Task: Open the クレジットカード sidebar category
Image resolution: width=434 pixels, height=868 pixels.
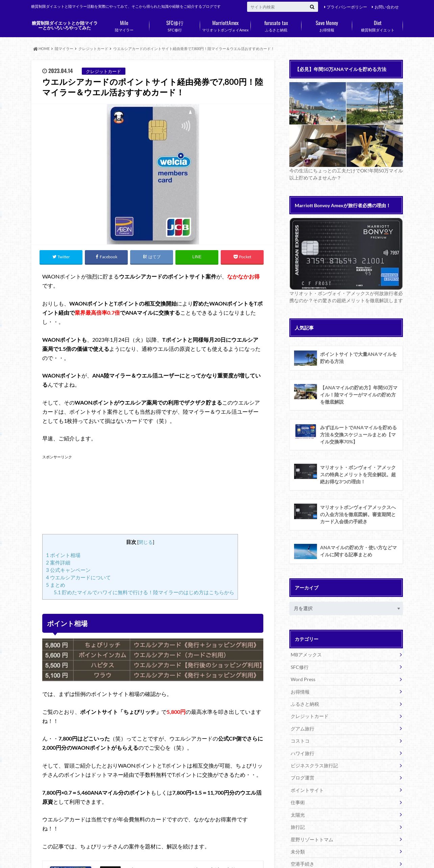Action: tap(346, 716)
